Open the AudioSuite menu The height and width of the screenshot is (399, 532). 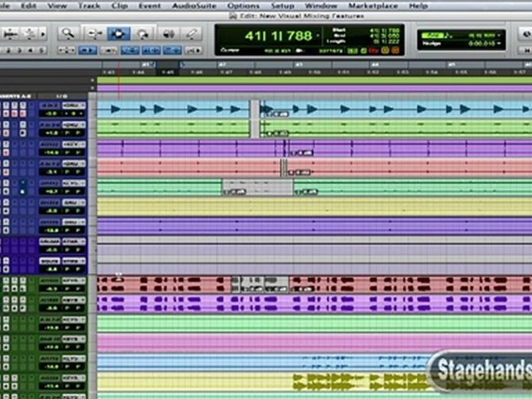[194, 6]
